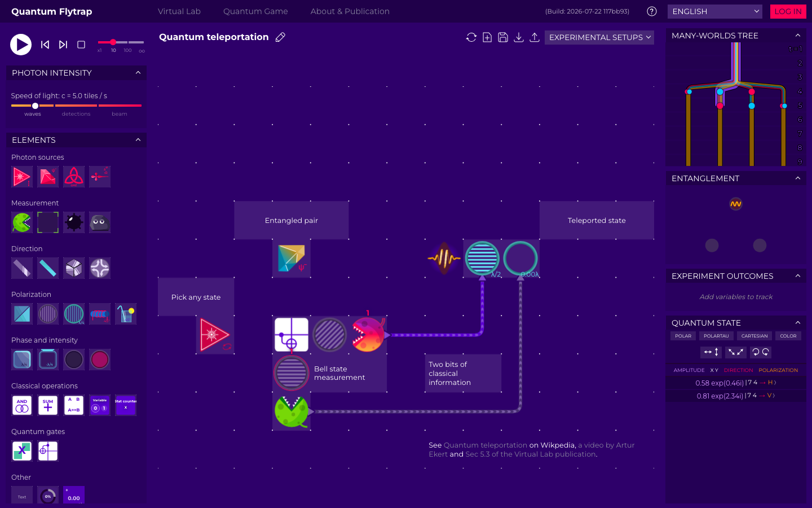Select the AND classical operation
This screenshot has width=812, height=508.
tap(22, 405)
